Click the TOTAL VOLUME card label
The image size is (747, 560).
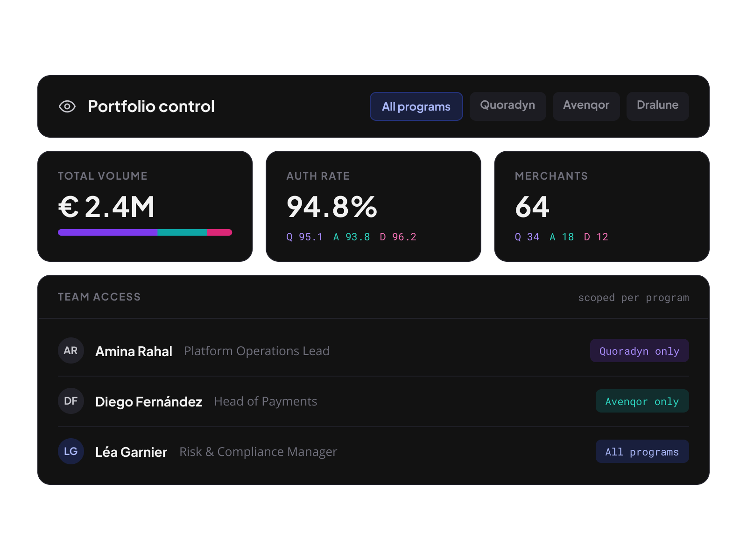[103, 176]
